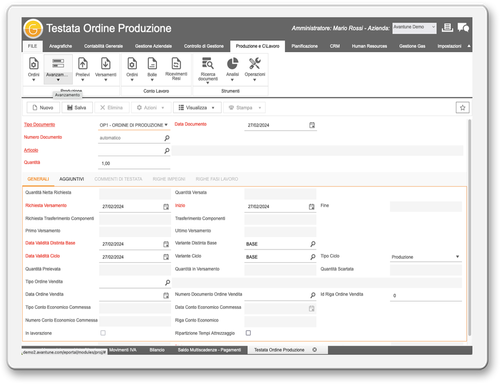Search with the Articolo magnifier icon
This screenshot has height=384, width=500.
[167, 151]
